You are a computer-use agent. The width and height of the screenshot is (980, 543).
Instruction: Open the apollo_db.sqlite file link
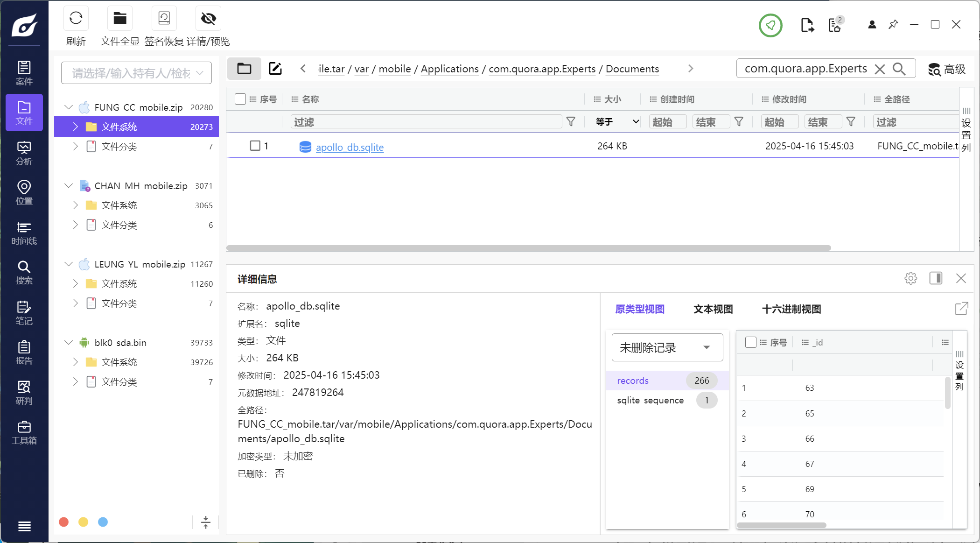(x=350, y=147)
